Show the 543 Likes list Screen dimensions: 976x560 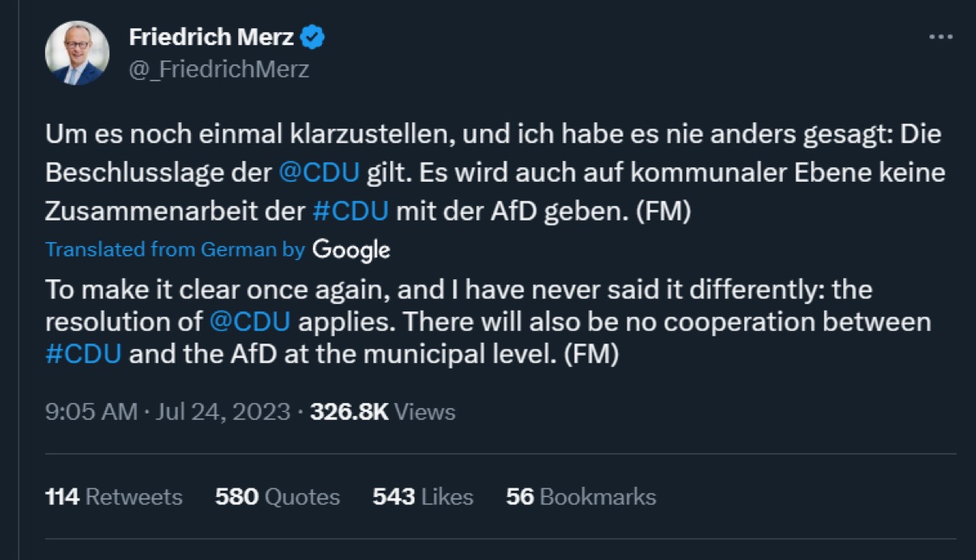click(422, 497)
